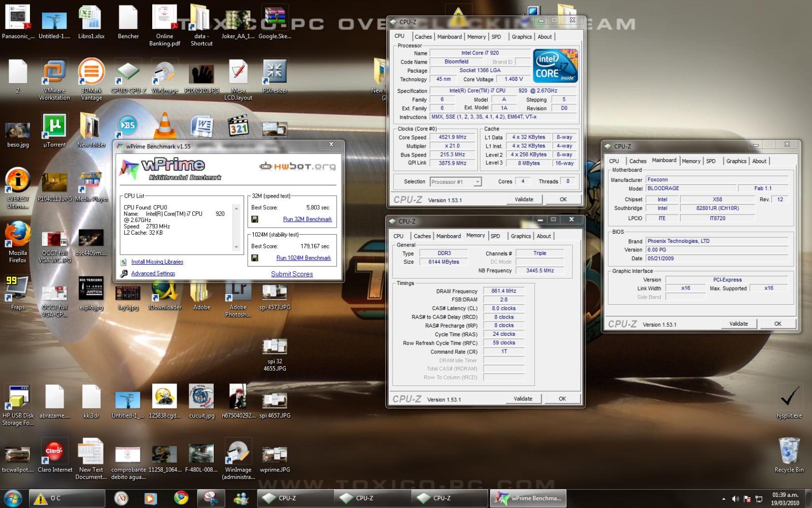The width and height of the screenshot is (812, 508).
Task: Click the NB Frequency 3445.5 MHz value
Action: coord(540,270)
